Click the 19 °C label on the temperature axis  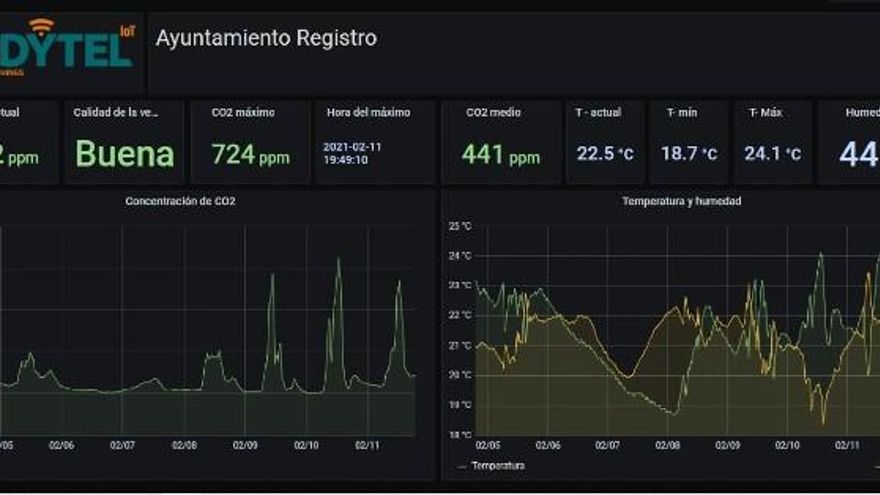click(460, 405)
